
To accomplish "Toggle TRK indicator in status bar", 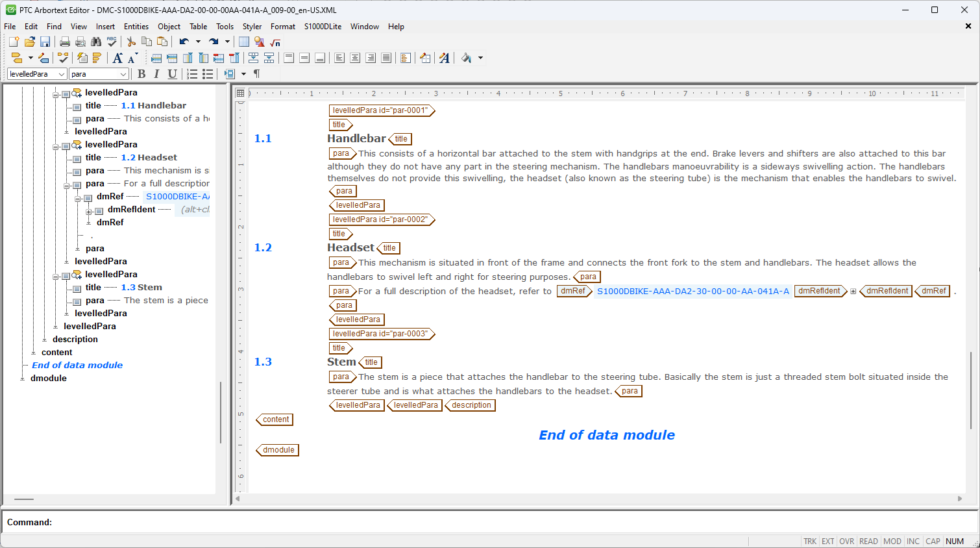I will 810,541.
